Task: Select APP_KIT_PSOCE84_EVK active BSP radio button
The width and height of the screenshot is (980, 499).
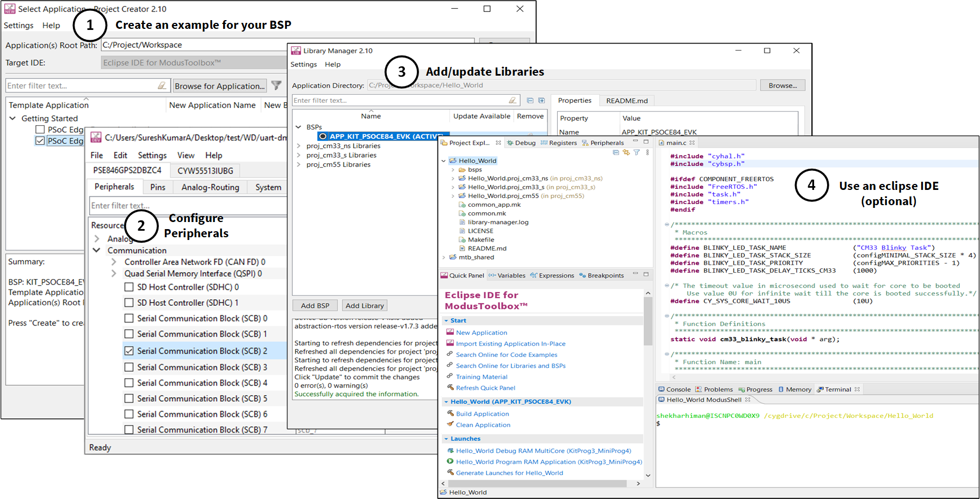Action: pyautogui.click(x=323, y=137)
